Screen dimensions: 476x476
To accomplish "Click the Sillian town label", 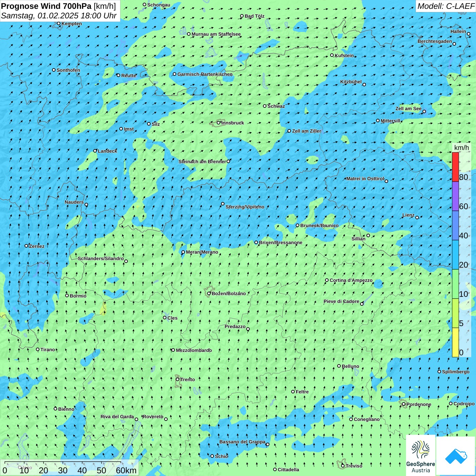I will (x=358, y=239).
